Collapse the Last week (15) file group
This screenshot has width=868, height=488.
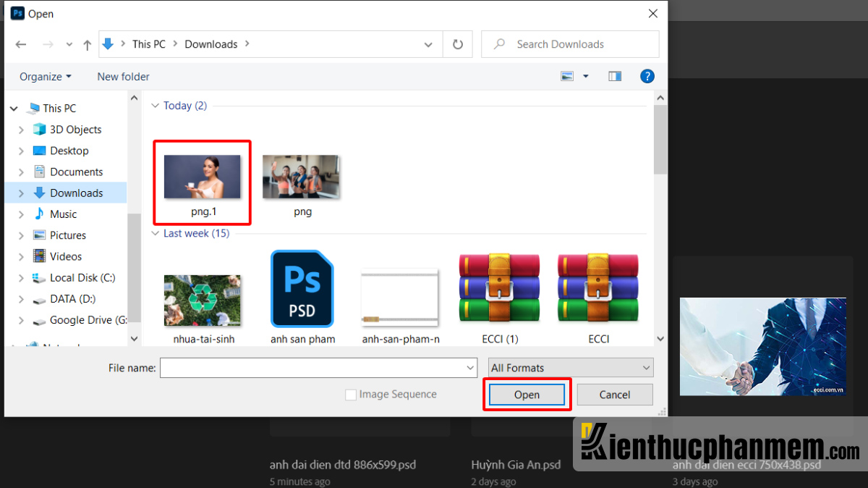click(154, 233)
